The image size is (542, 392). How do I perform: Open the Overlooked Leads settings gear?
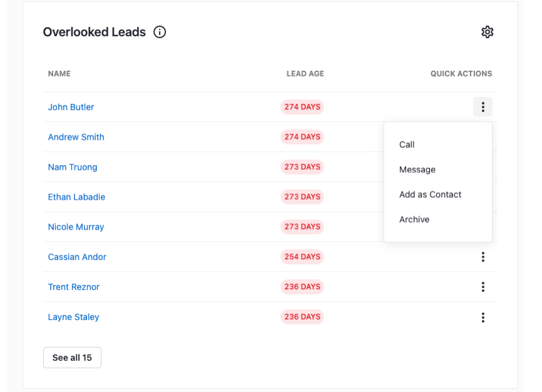click(x=487, y=32)
